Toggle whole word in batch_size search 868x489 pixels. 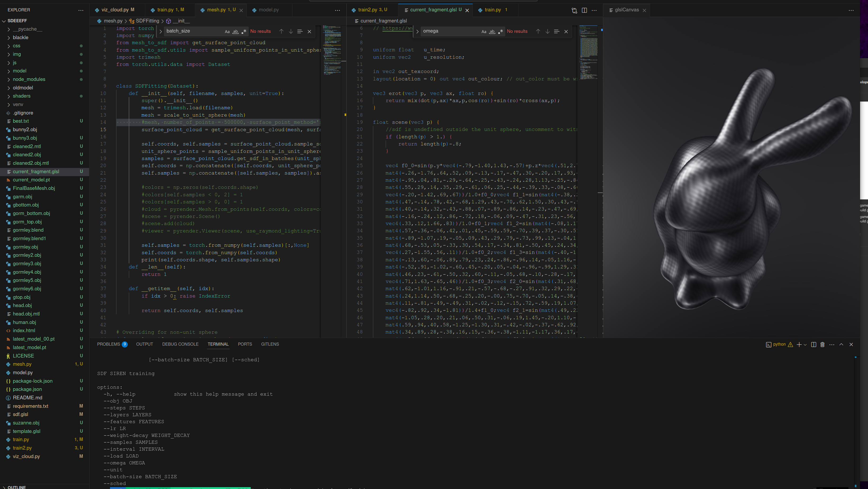pos(236,31)
